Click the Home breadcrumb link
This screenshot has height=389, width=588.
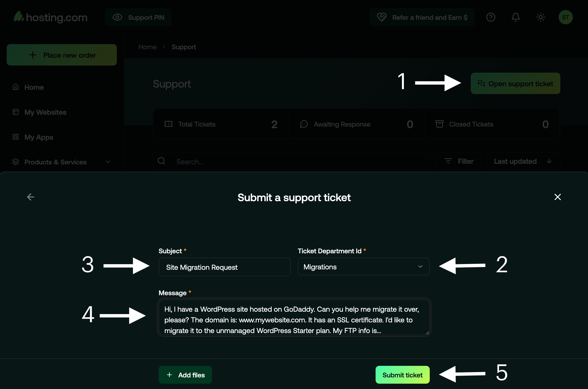[147, 47]
